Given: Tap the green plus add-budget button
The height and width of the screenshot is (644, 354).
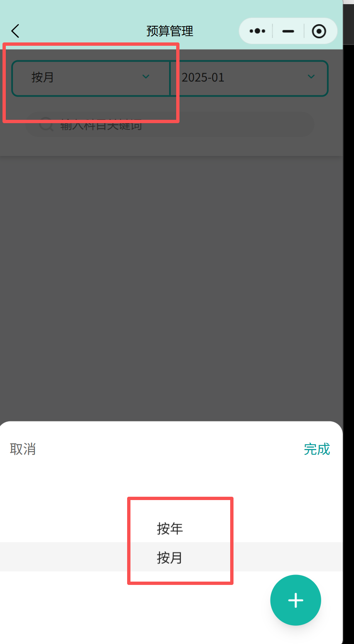Looking at the screenshot, I should pos(295,600).
